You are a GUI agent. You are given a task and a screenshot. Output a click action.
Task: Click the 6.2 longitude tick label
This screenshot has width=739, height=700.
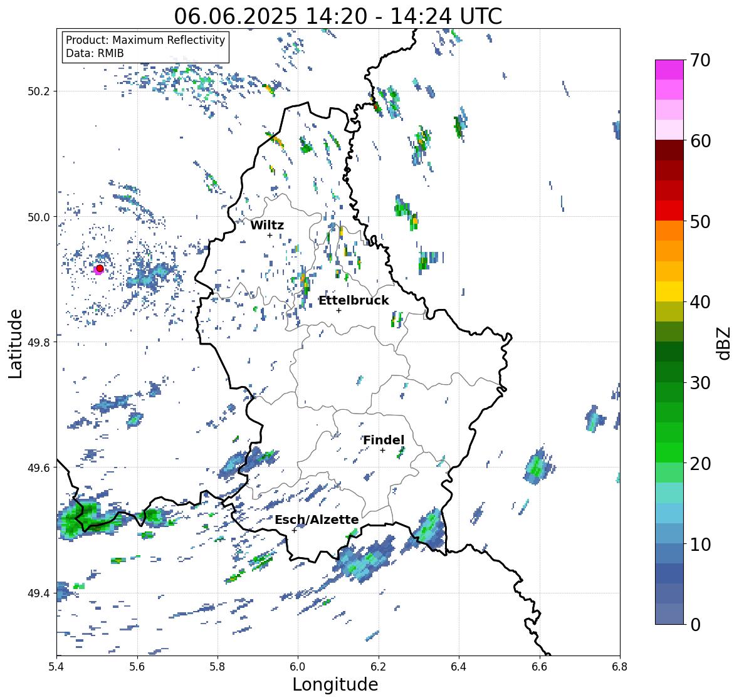click(379, 667)
